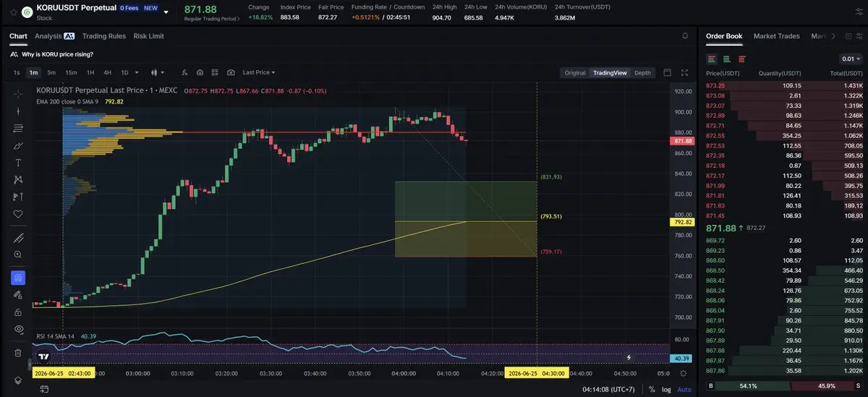Click the trash remove drawings icon
Image resolution: width=868 pixels, height=397 pixels.
[x=18, y=353]
